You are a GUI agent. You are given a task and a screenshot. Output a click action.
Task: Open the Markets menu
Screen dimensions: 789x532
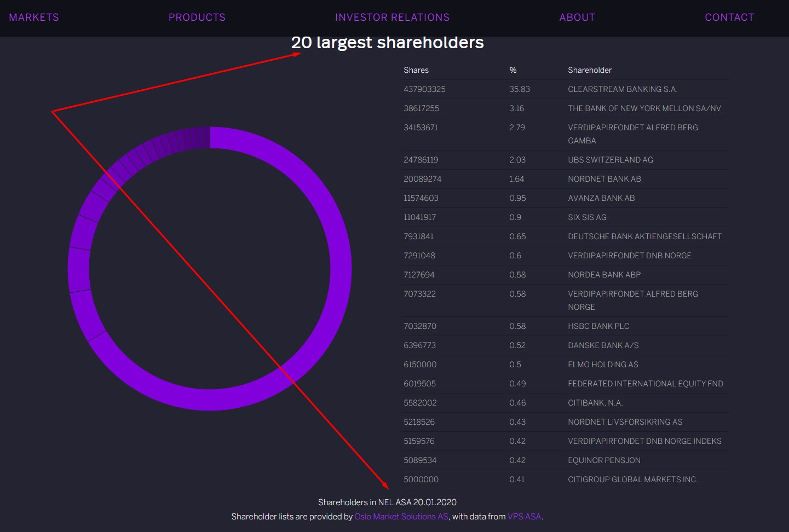click(x=34, y=18)
